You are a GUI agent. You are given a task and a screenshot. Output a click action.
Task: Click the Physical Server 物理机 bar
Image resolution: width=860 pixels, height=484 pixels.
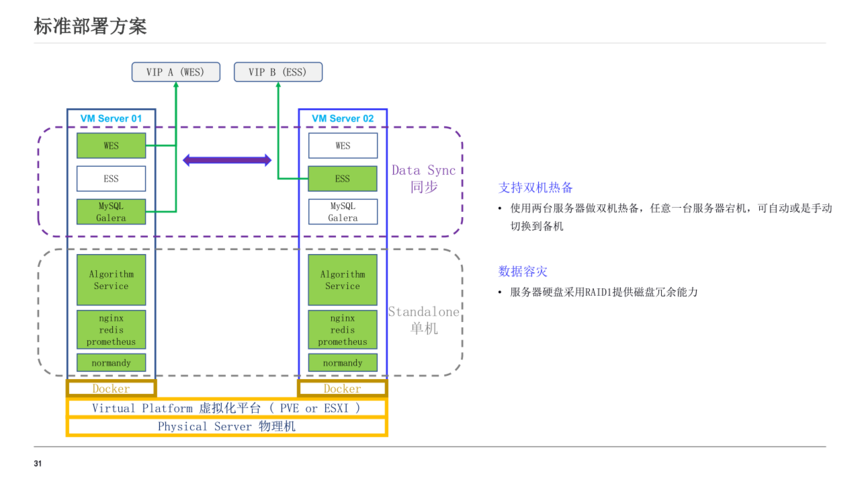click(x=226, y=426)
